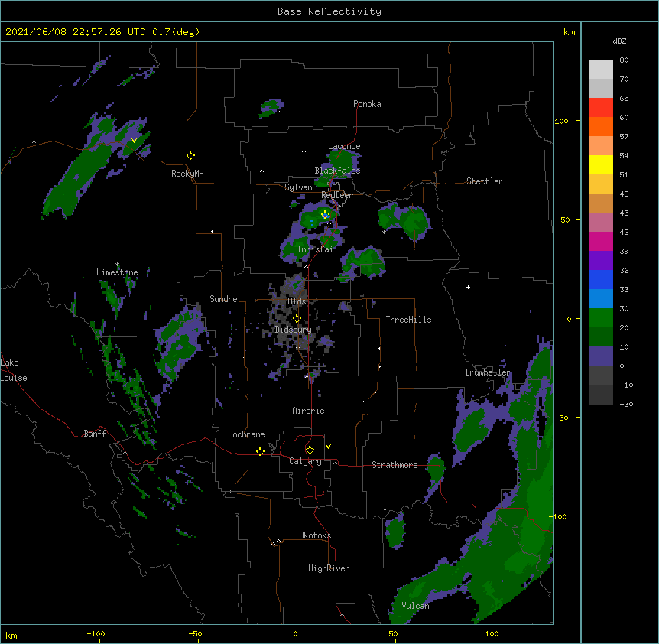The image size is (659, 644).
Task: Click the yellow diamond marker below Cochrane
Action: point(260,451)
